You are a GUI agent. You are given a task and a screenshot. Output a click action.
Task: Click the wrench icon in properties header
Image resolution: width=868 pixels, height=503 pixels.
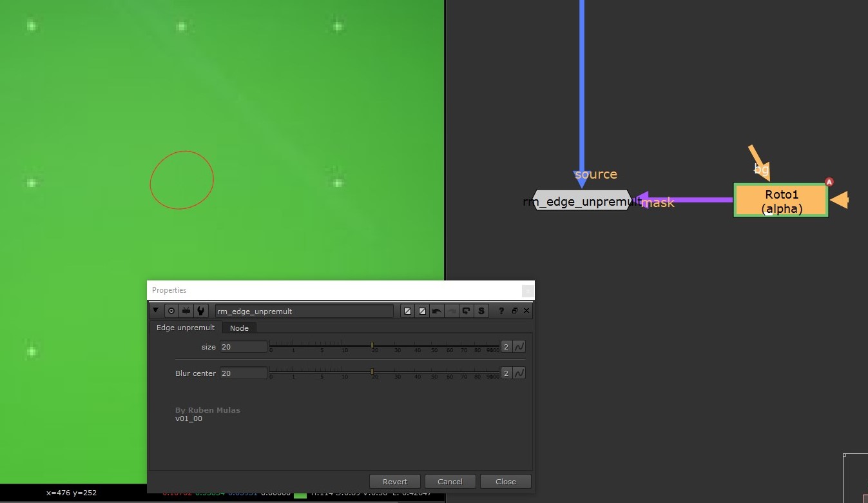point(201,311)
